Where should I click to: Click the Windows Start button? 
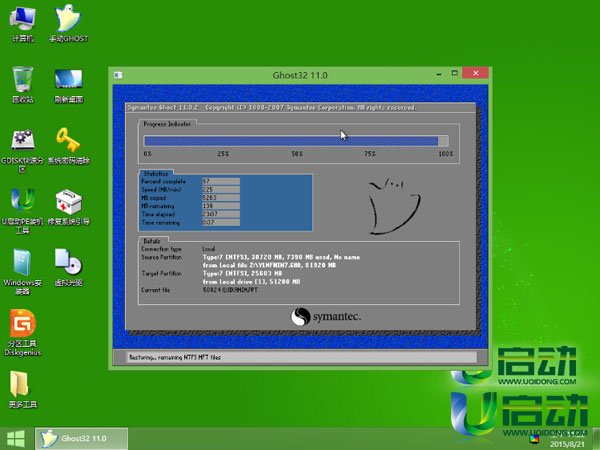pos(16,439)
